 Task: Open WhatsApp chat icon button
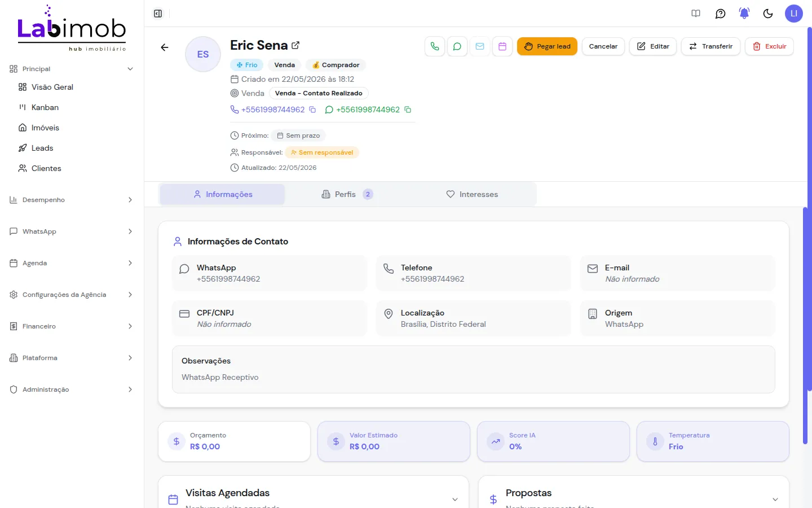tap(457, 46)
